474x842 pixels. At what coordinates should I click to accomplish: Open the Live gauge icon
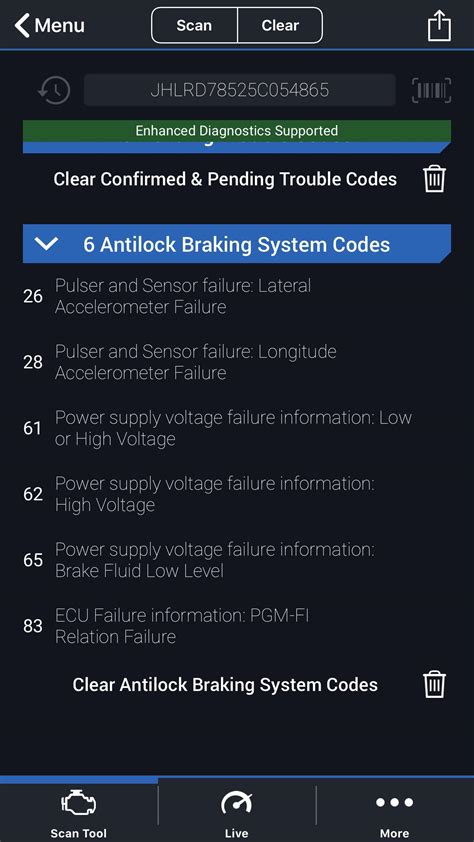coord(237,804)
